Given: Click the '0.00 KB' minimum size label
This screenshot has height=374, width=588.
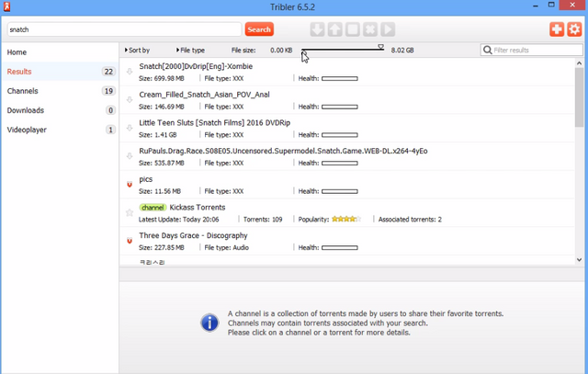Looking at the screenshot, I should (x=281, y=51).
